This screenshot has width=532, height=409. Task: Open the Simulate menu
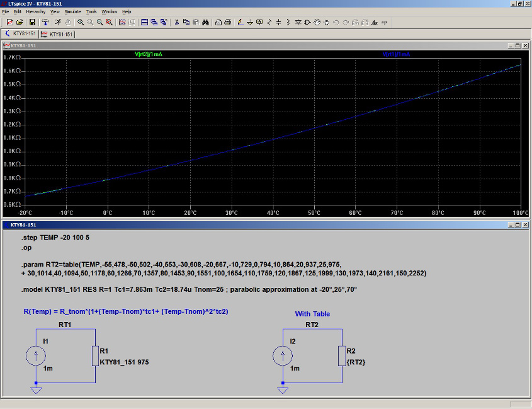pos(72,11)
